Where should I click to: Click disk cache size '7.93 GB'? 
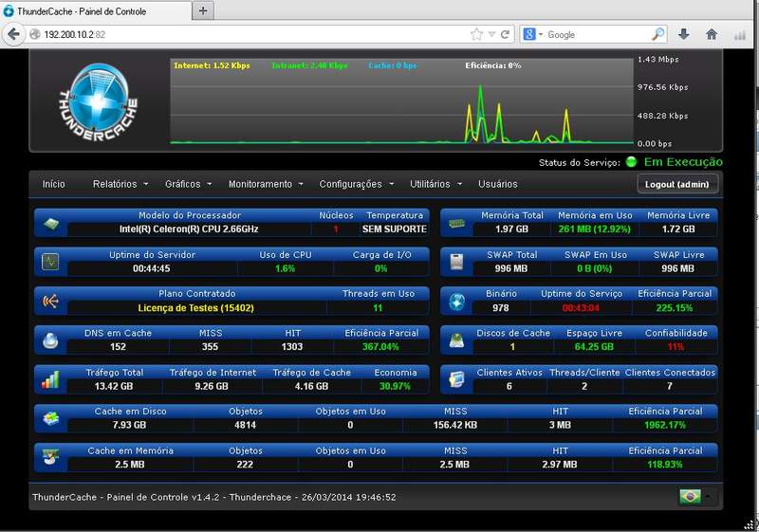(129, 425)
